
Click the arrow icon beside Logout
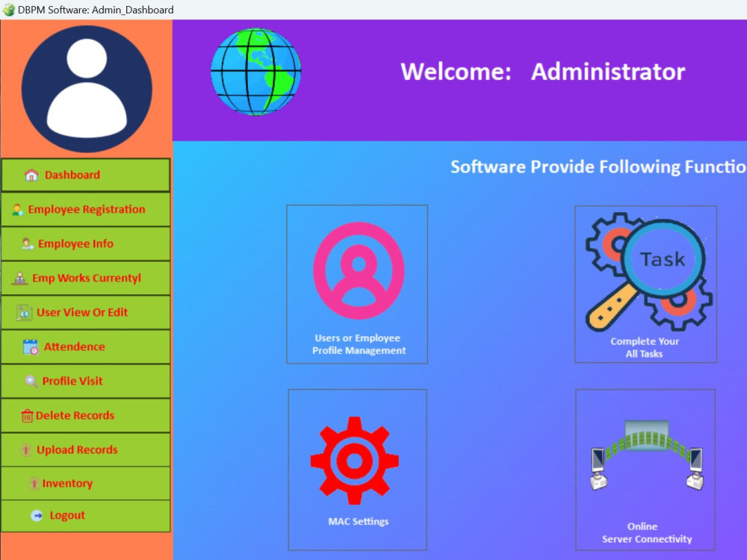(37, 515)
